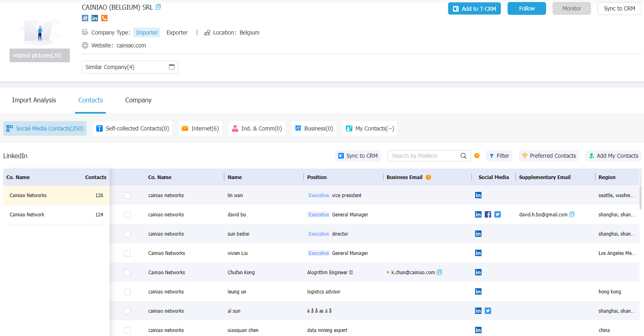
Task: Click the orange phone icon under company name
Action: coord(104,18)
